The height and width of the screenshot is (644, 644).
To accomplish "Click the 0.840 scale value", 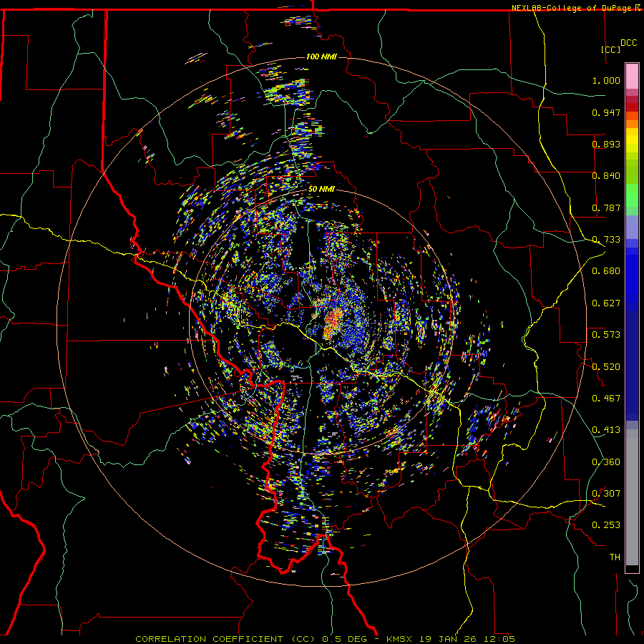I will pos(606,176).
